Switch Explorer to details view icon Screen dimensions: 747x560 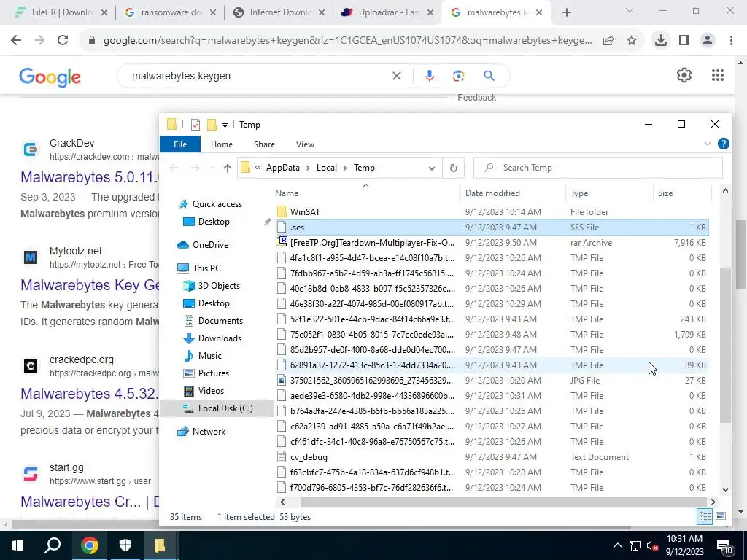[705, 516]
